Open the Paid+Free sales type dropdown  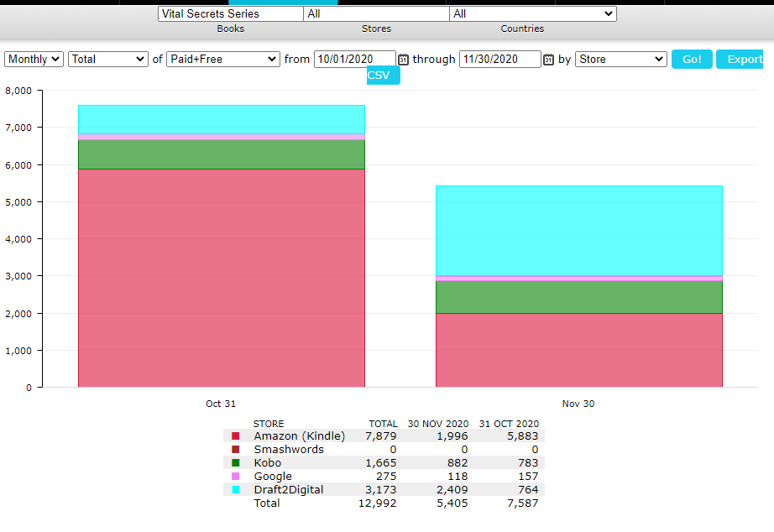coord(222,60)
